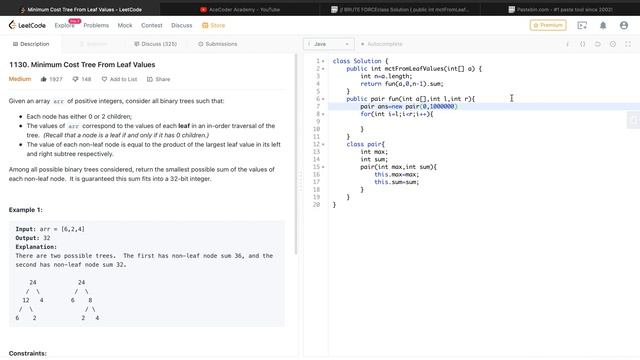
Task: Collapse code fold at line 12
Action: click(323, 144)
